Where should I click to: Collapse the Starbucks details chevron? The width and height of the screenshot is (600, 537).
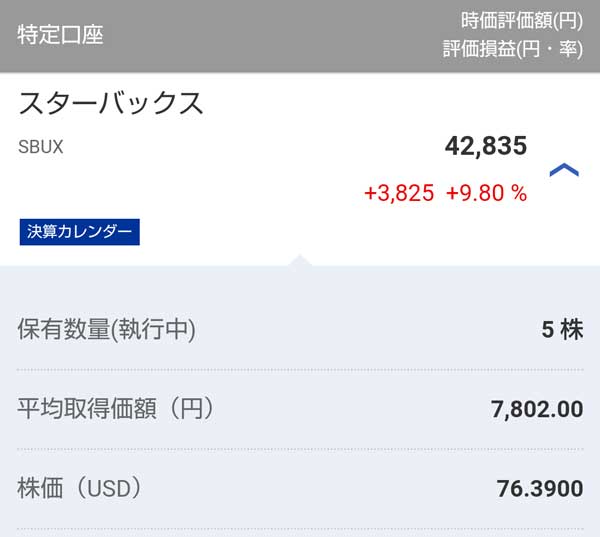[564, 170]
